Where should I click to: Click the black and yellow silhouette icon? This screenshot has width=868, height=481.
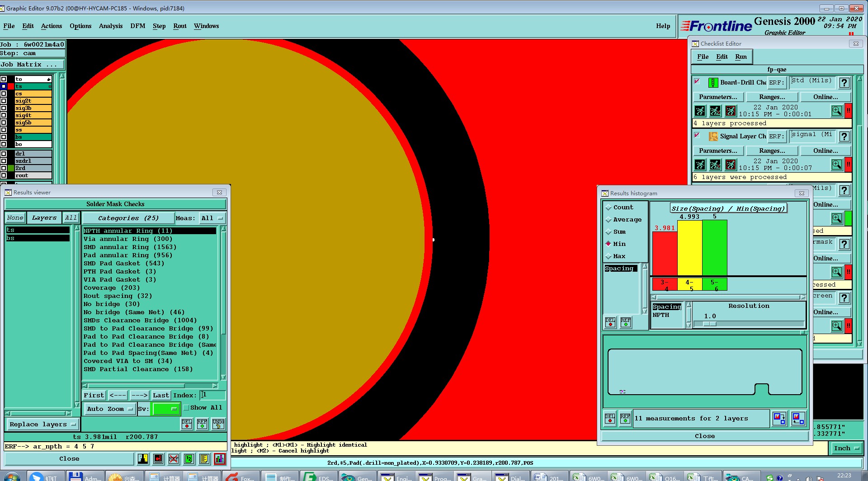(x=143, y=459)
